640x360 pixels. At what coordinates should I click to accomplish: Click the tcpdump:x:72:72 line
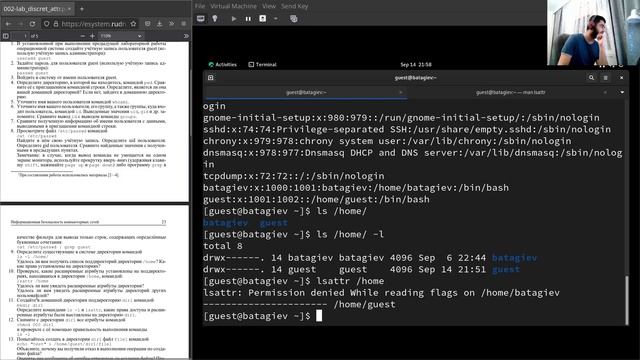(x=293, y=176)
